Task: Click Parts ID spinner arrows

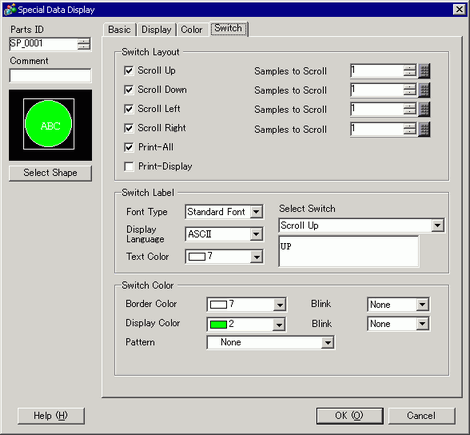Action: point(84,44)
